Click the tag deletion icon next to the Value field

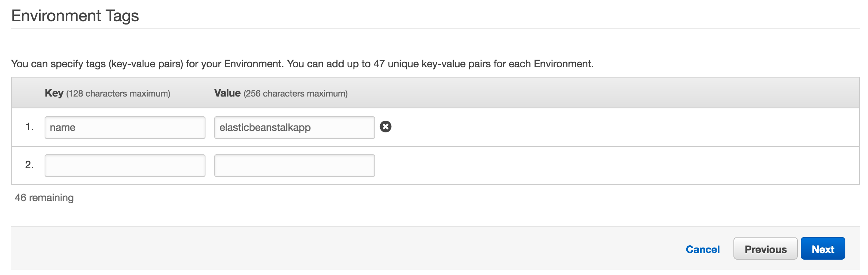[x=386, y=127]
